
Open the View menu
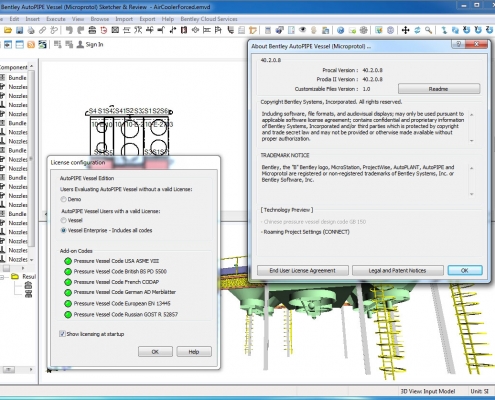click(x=78, y=19)
